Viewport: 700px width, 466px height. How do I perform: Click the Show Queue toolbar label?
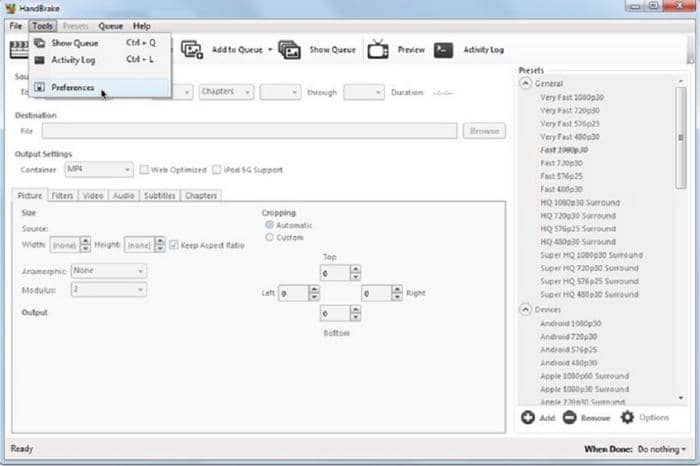333,50
